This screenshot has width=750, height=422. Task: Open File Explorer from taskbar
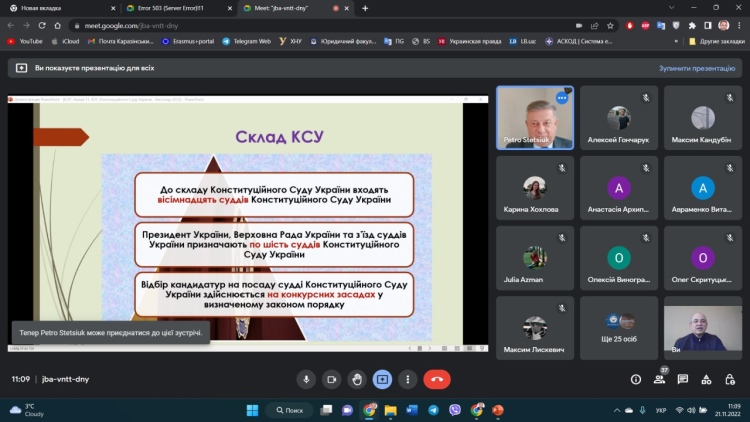tap(390, 410)
